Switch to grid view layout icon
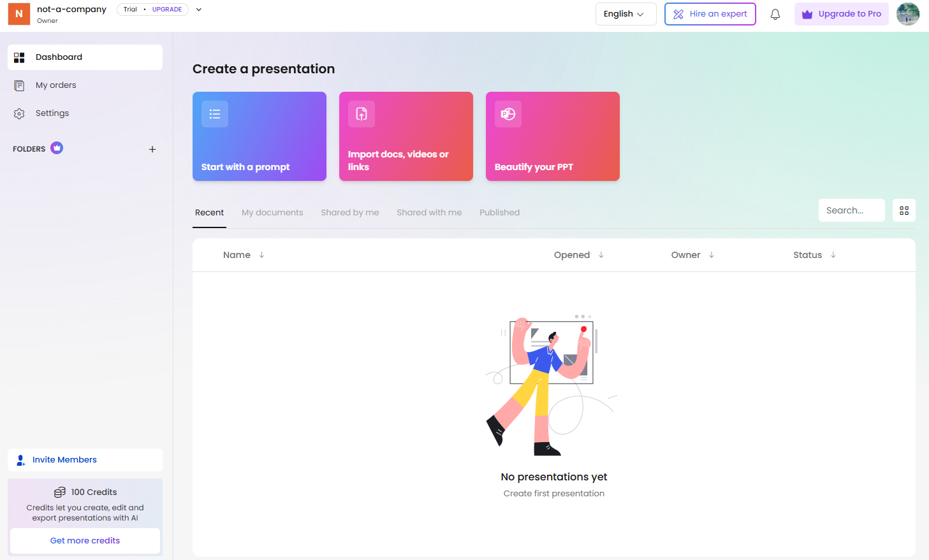Screen dimensions: 929x560 (903, 210)
